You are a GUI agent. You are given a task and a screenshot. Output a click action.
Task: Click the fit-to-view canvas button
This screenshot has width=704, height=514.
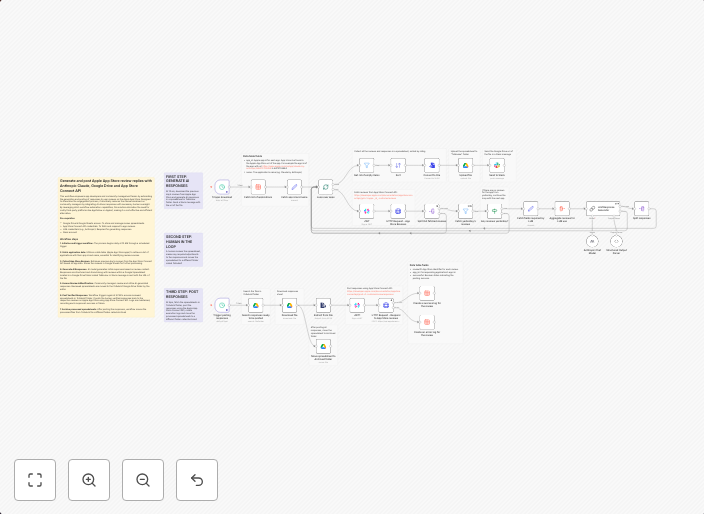35,480
